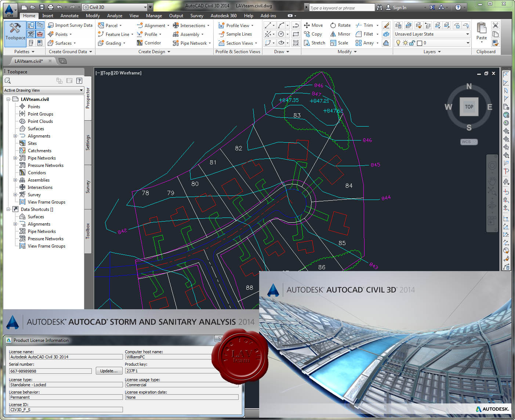
Task: Select View Frame Groups under Data Shortcuts
Action: coord(46,246)
